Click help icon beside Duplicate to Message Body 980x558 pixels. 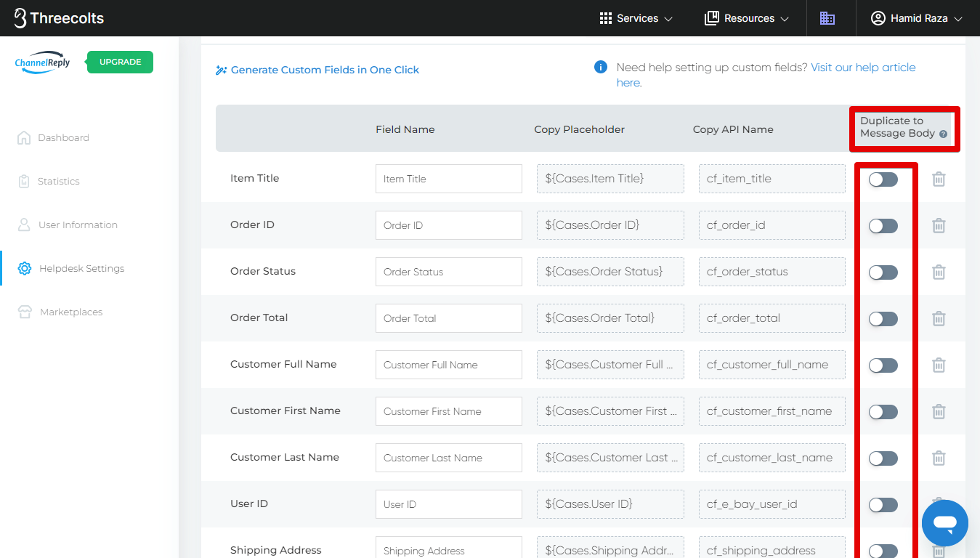[943, 134]
